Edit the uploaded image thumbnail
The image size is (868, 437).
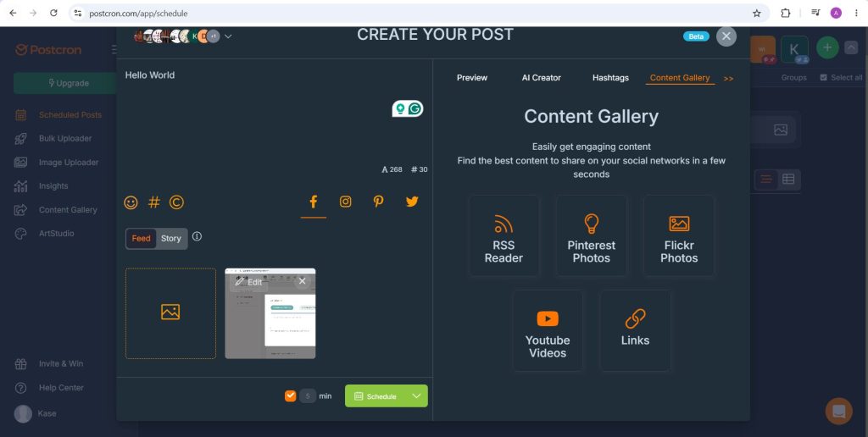tap(248, 282)
